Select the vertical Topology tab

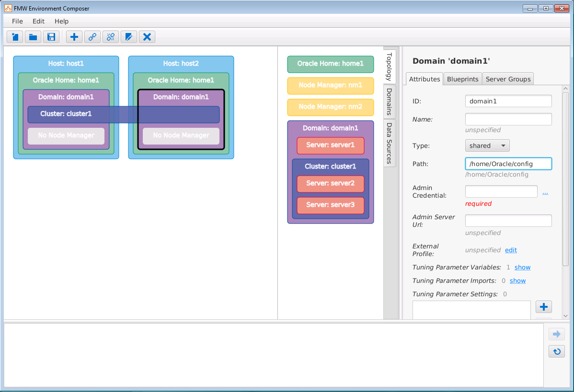tap(390, 66)
